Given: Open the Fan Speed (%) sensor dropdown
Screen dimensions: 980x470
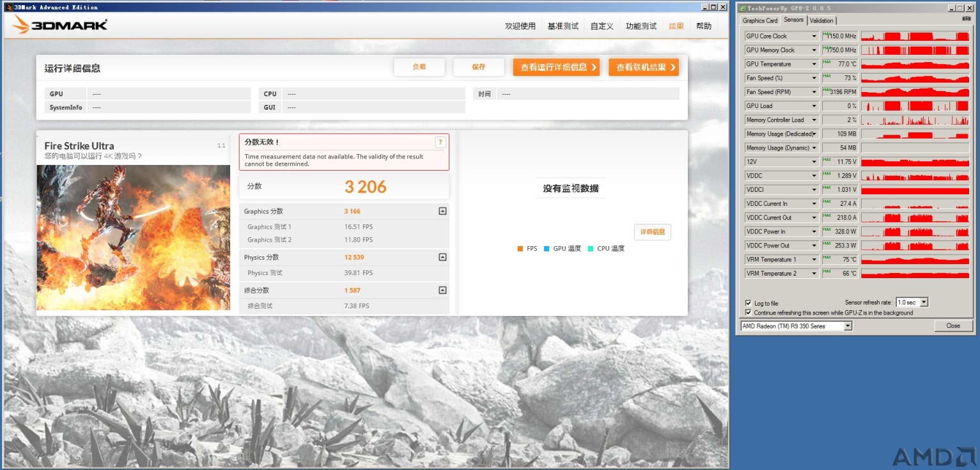Looking at the screenshot, I should point(814,78).
